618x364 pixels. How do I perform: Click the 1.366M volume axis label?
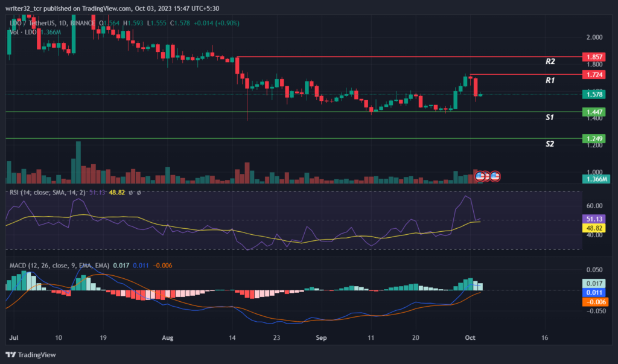click(x=596, y=179)
